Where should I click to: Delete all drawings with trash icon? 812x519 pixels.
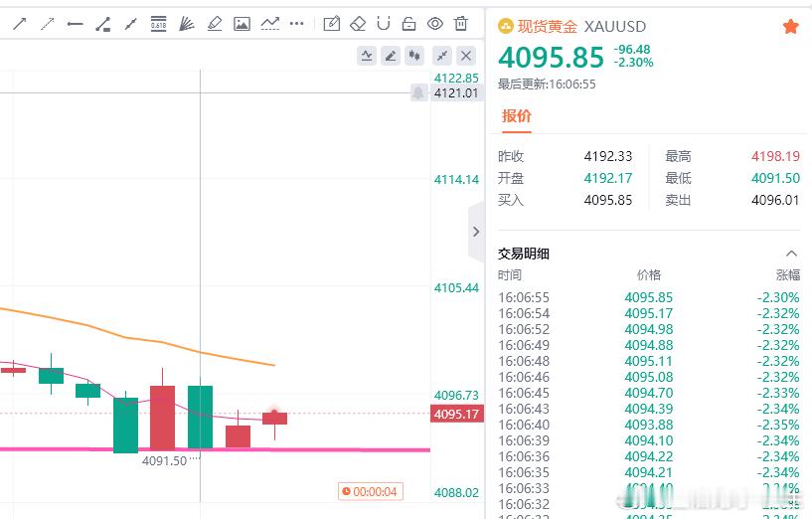pyautogui.click(x=461, y=23)
